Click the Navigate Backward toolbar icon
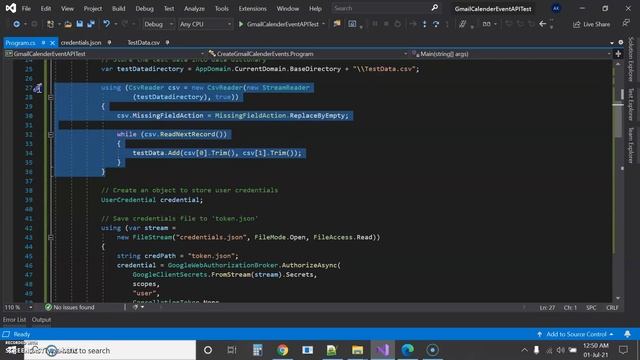Screen dimensions: 640x360 coord(16,24)
